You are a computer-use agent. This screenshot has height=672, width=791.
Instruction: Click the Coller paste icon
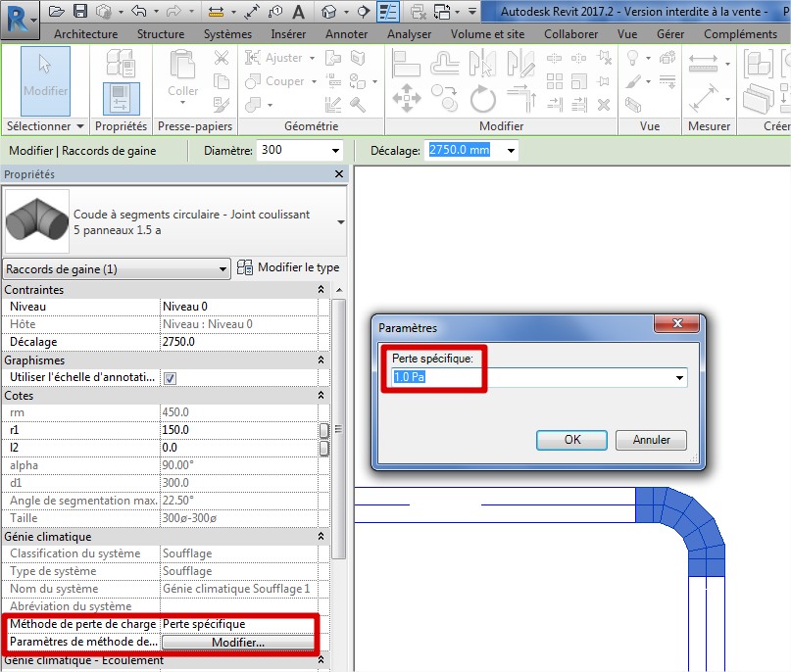point(182,67)
